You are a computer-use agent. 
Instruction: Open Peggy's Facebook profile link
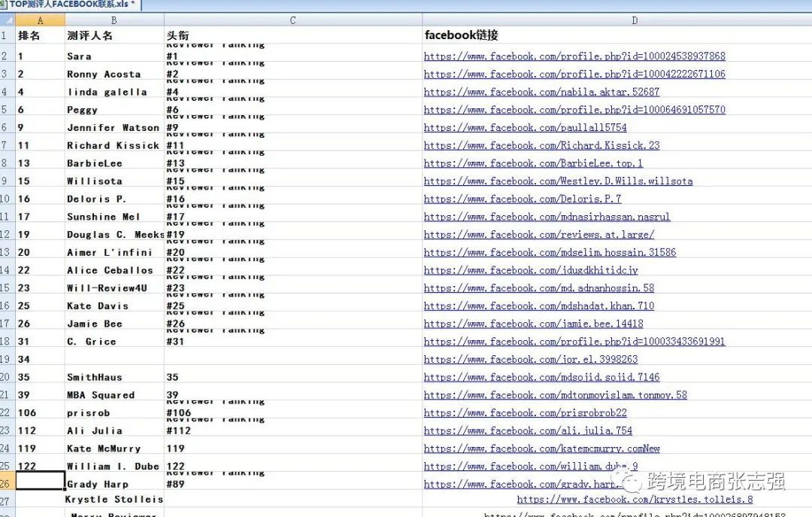point(574,109)
